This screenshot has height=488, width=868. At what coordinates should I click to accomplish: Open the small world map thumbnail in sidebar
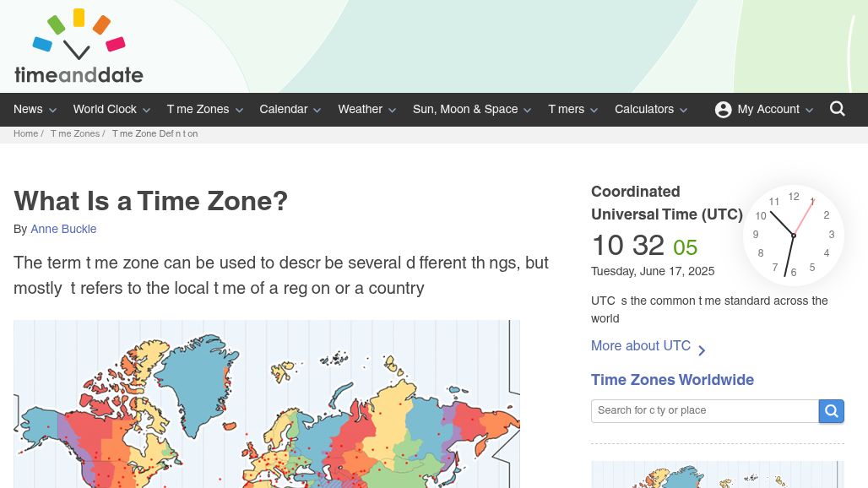pyautogui.click(x=718, y=474)
